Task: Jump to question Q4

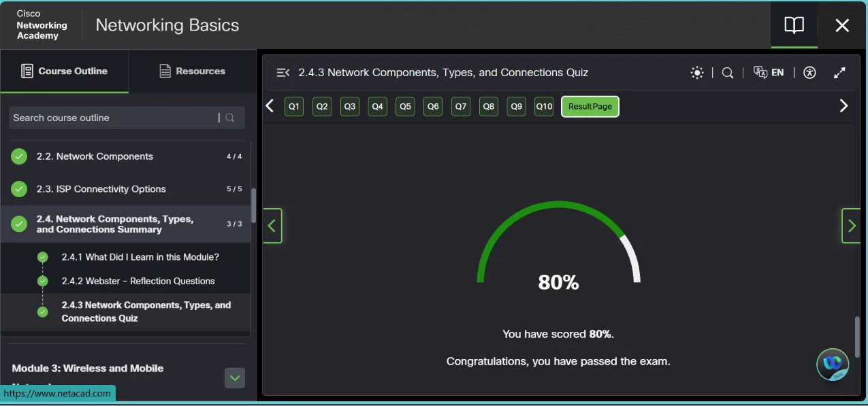Action: (378, 107)
